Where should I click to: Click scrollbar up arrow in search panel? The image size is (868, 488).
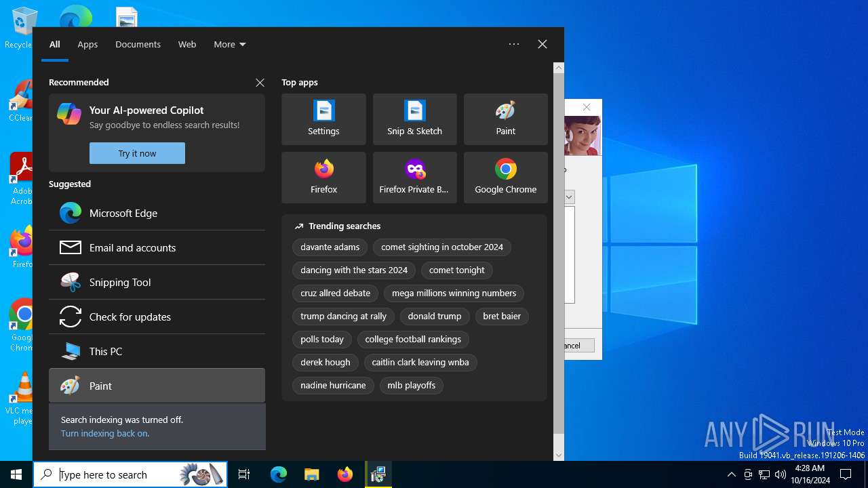559,68
